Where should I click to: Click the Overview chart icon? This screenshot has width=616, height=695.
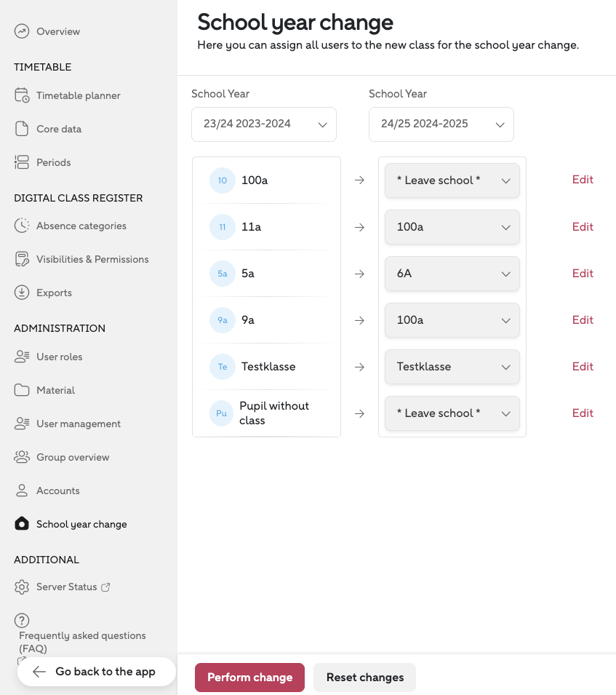[22, 31]
